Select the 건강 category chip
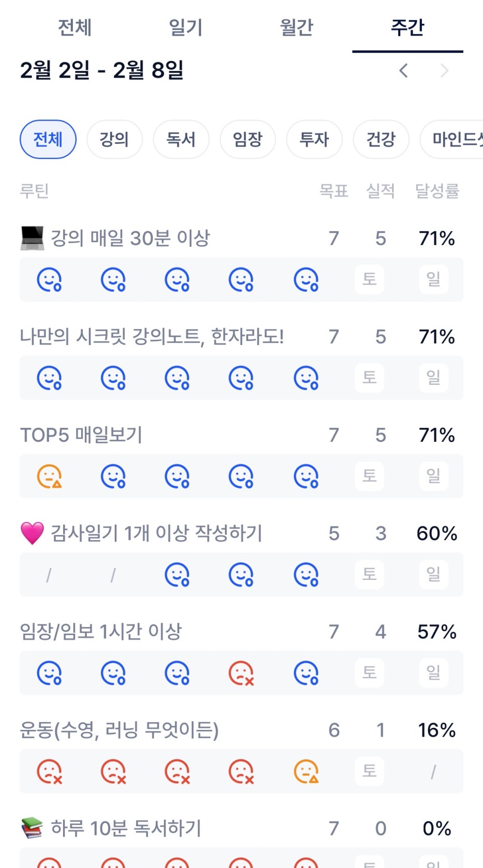This screenshot has width=483, height=868. tap(381, 139)
